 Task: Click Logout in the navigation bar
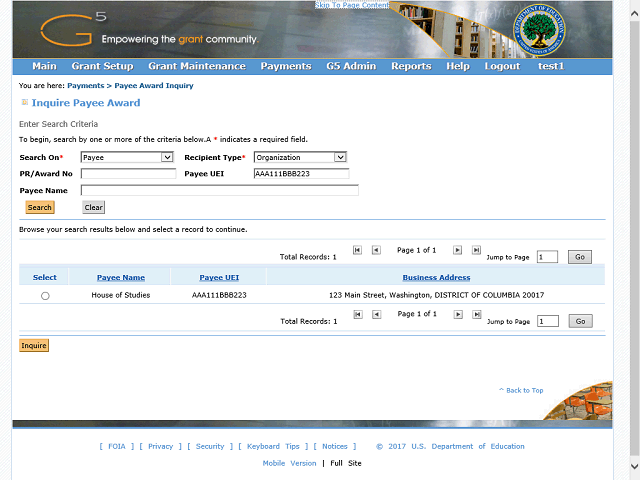pos(502,66)
